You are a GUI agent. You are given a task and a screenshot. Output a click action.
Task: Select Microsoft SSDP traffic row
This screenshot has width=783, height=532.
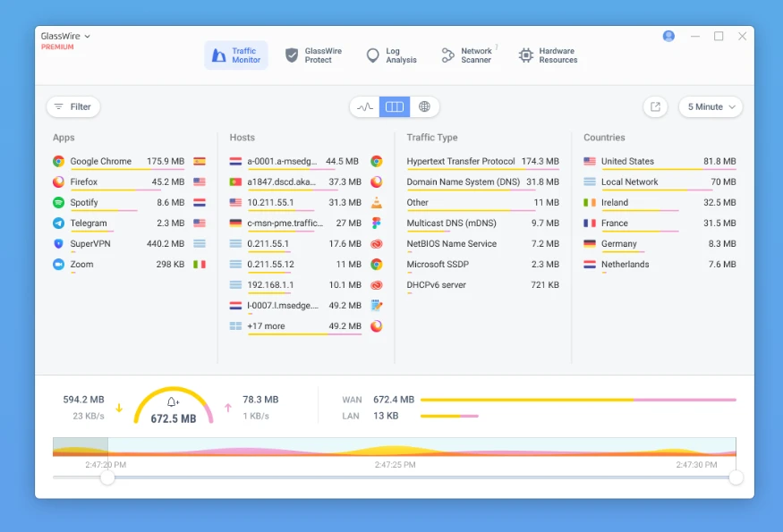pos(482,264)
